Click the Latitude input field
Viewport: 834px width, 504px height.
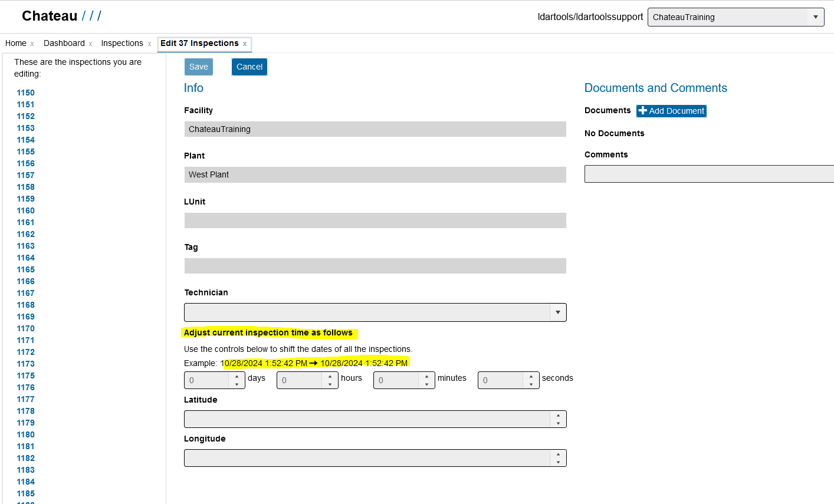click(x=367, y=419)
